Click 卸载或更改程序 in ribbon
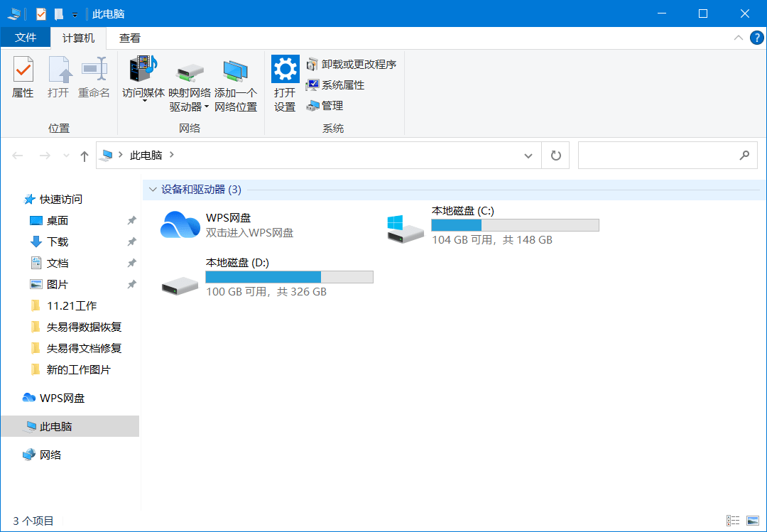The height and width of the screenshot is (532, 767). coord(352,64)
